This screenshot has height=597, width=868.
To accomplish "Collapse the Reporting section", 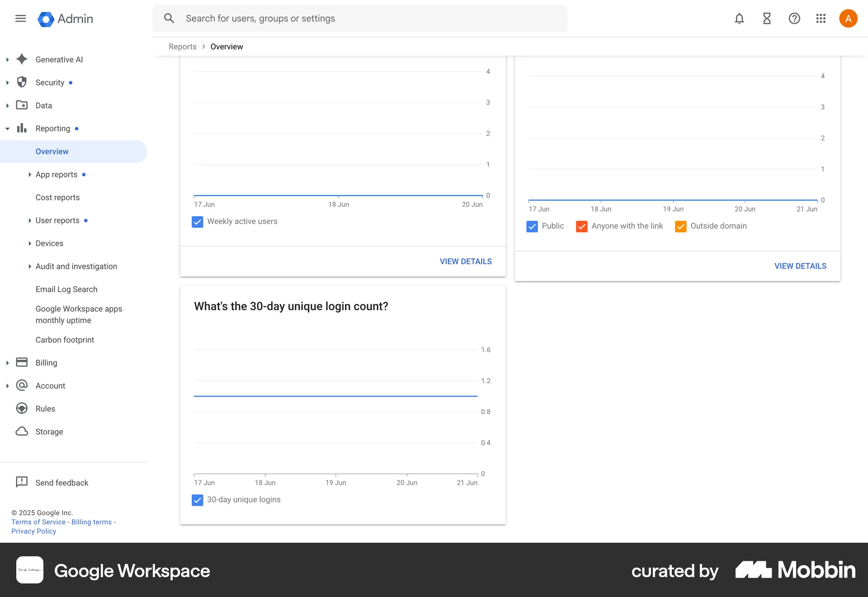I will (x=7, y=128).
